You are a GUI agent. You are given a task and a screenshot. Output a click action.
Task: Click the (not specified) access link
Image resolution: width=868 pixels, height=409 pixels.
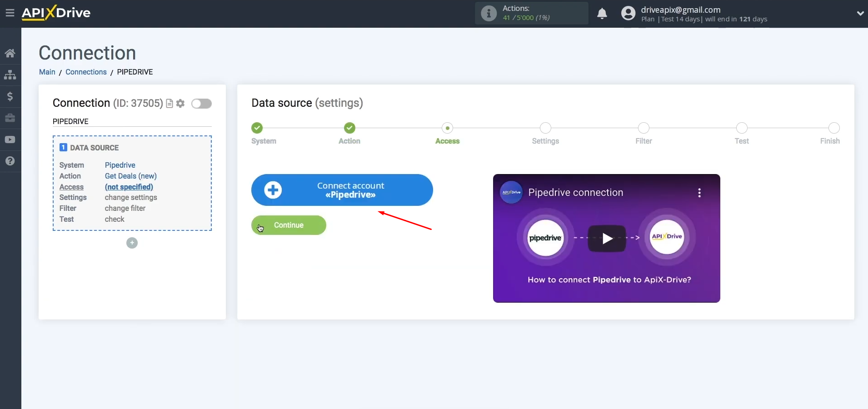tap(129, 187)
